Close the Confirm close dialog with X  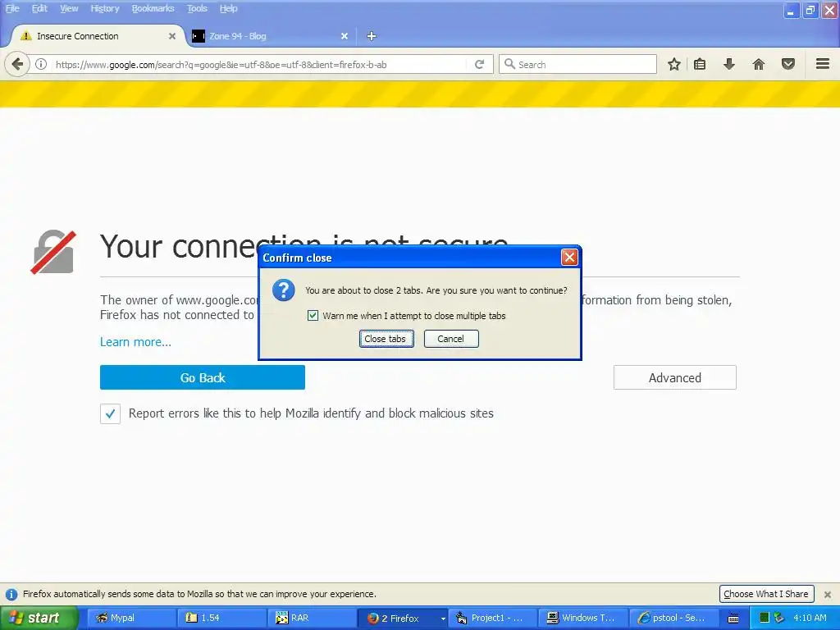[x=569, y=258]
